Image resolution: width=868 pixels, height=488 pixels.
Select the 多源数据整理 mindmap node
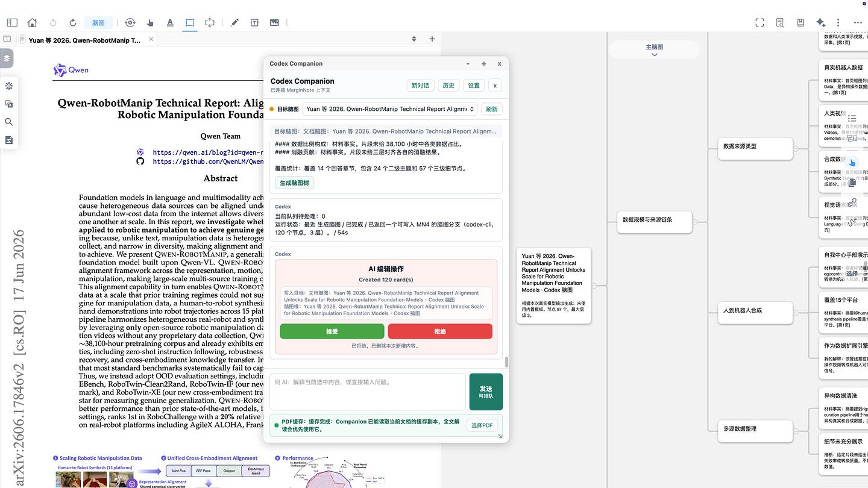(755, 430)
